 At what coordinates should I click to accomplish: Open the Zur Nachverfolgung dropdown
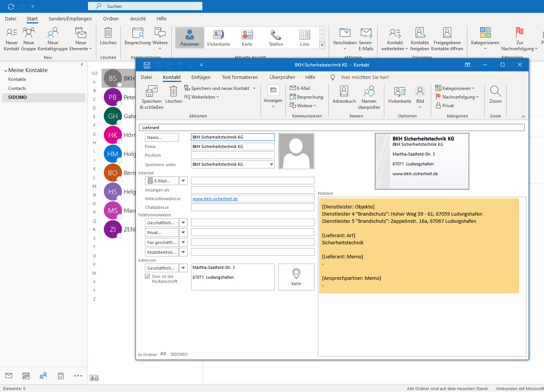click(x=519, y=39)
